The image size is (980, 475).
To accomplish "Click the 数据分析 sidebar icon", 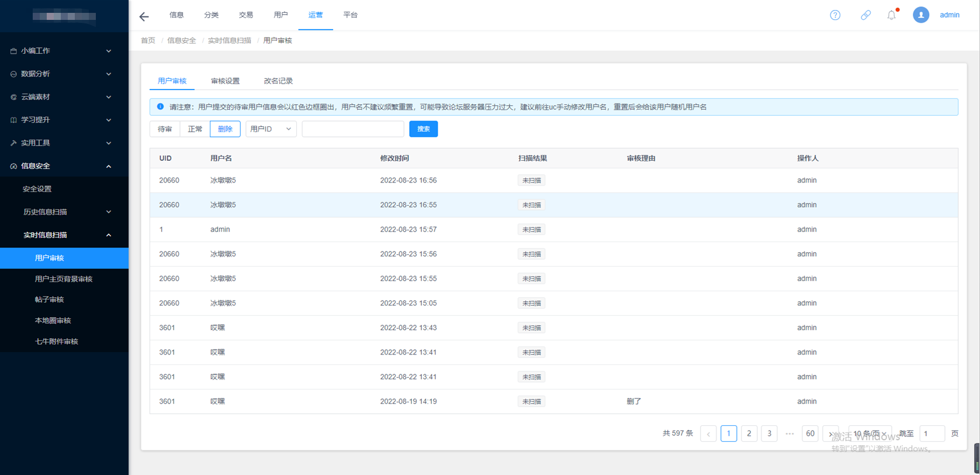I will pos(13,74).
